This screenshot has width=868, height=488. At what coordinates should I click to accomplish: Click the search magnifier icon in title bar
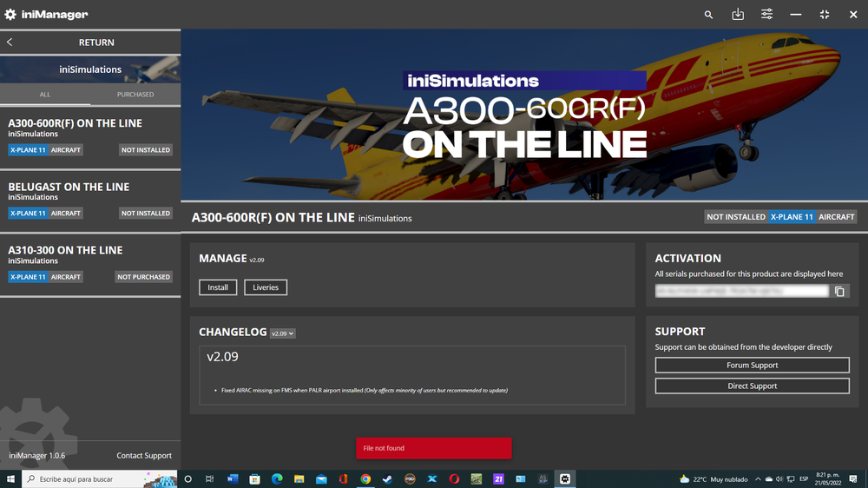pyautogui.click(x=709, y=15)
